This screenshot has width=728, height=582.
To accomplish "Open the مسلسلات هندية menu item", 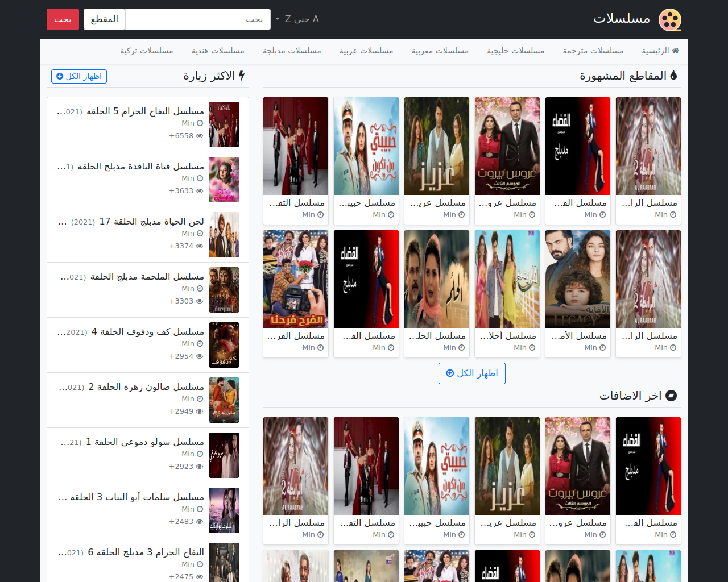I will pos(218,51).
